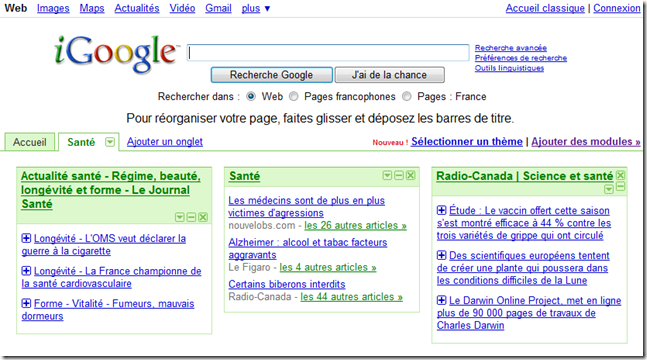Click Ajouter des modules link
647x360 pixels.
point(586,142)
